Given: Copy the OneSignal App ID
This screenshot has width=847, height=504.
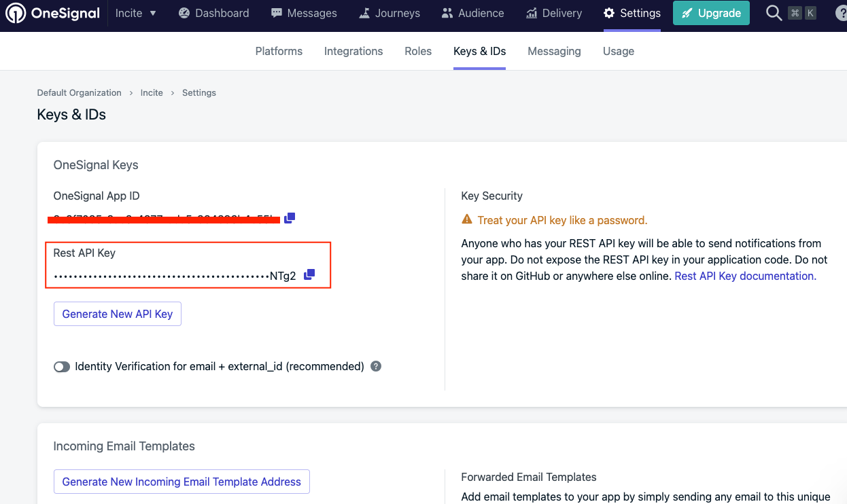Looking at the screenshot, I should [290, 218].
